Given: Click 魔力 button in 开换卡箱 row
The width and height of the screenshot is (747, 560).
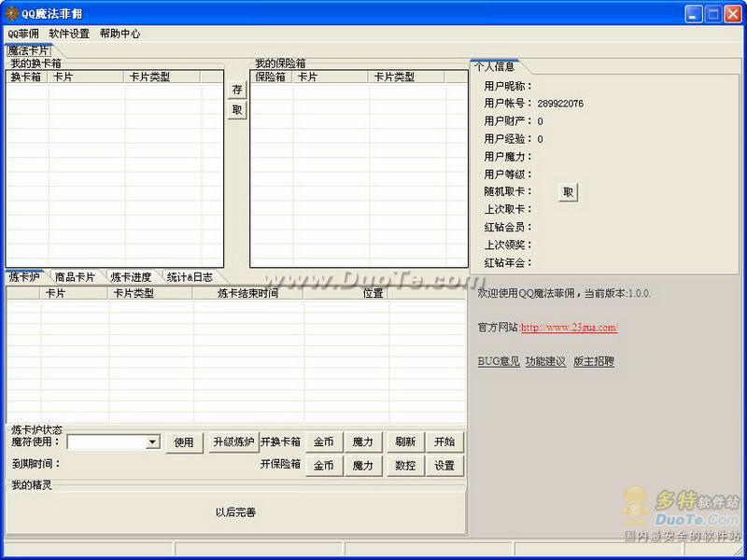Looking at the screenshot, I should point(362,441).
